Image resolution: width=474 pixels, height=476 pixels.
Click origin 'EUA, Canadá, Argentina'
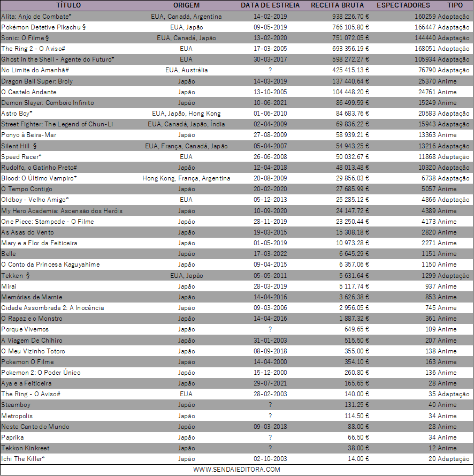pyautogui.click(x=186, y=17)
